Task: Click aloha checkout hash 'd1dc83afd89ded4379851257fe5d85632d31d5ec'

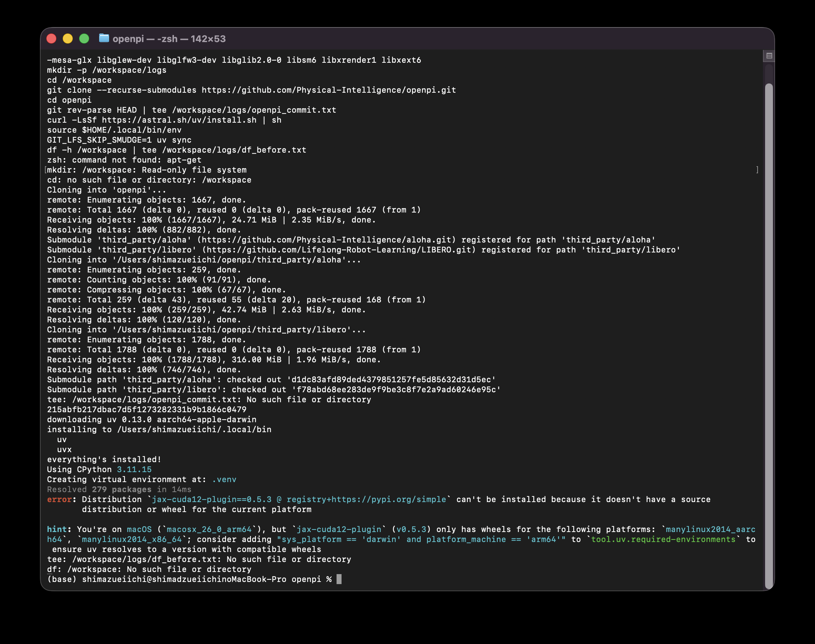Action: pyautogui.click(x=391, y=380)
